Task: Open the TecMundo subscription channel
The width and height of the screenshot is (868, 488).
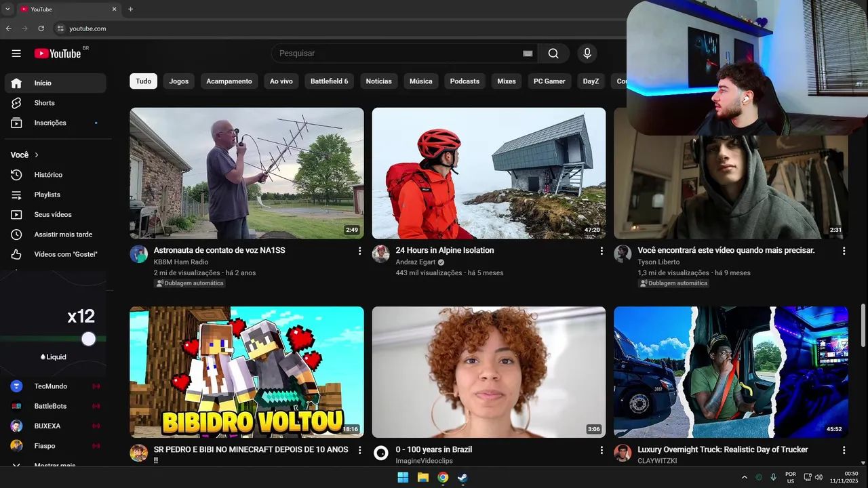Action: [x=56, y=386]
